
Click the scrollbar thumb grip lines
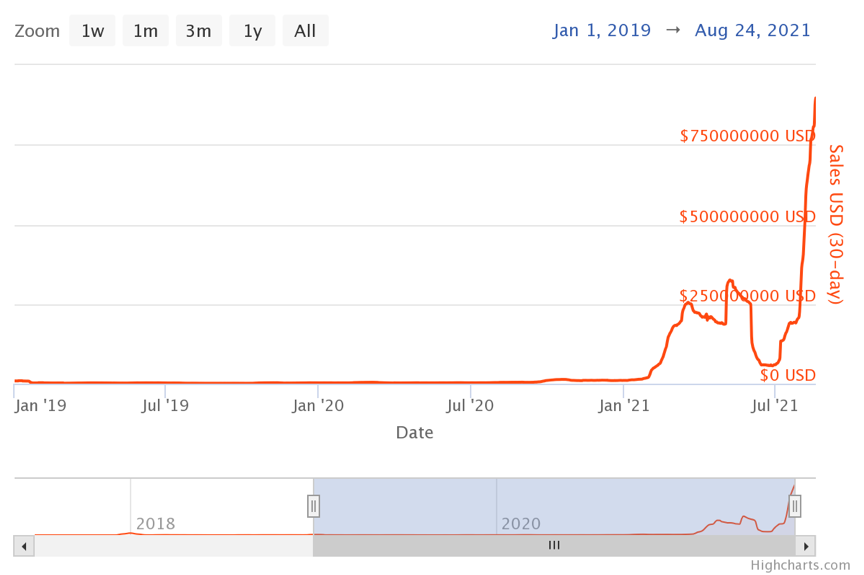click(554, 546)
